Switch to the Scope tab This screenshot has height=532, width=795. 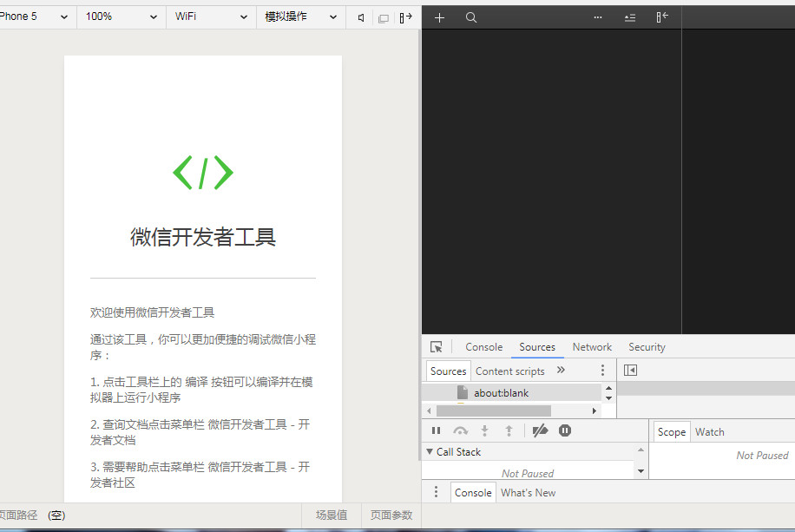pos(671,432)
